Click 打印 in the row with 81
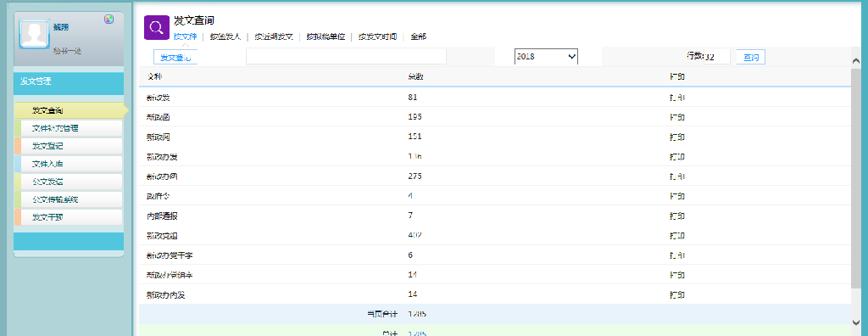This screenshot has height=336, width=868. point(677,97)
